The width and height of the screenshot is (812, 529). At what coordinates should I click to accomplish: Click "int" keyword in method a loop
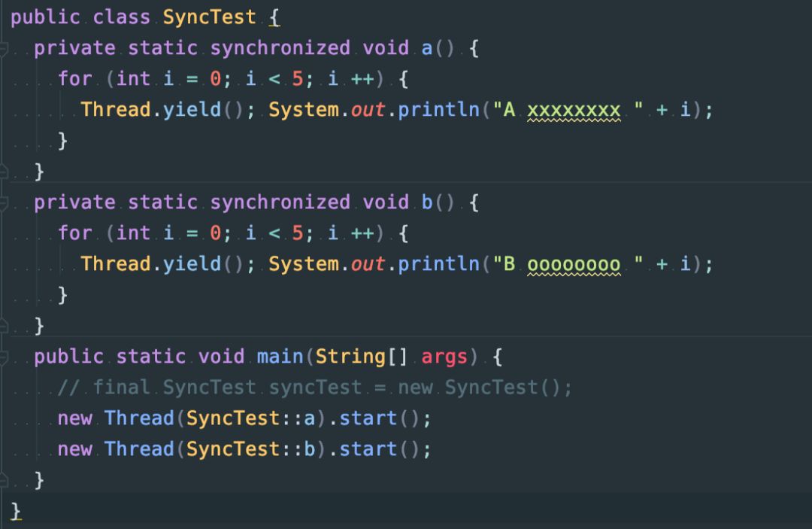point(133,79)
